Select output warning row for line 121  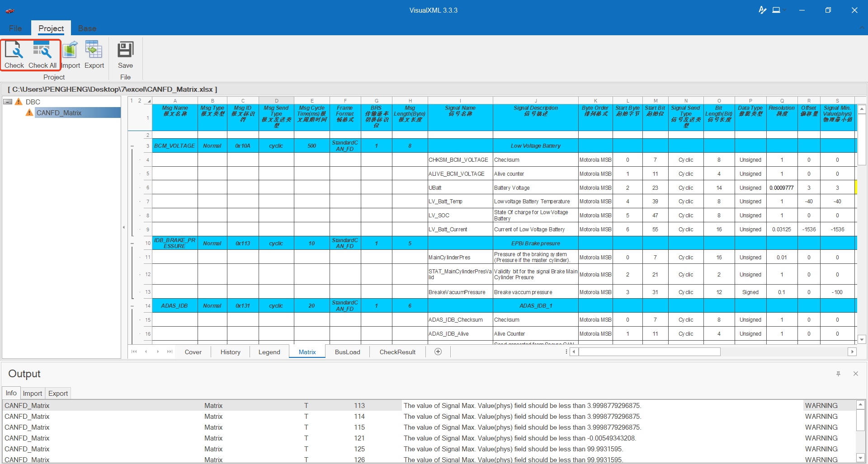[429, 438]
